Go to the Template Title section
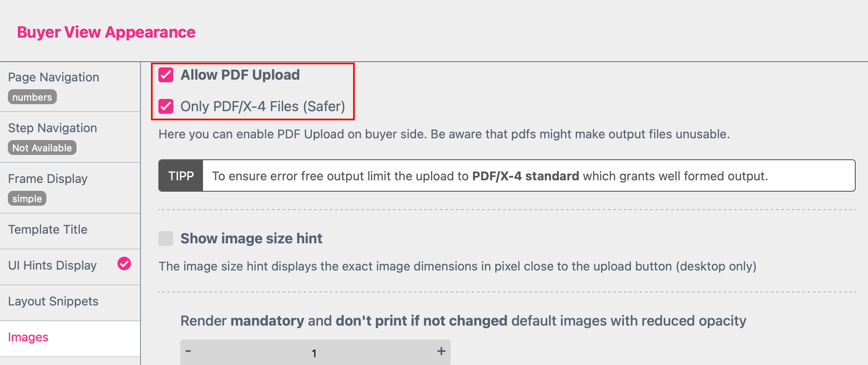This screenshot has width=868, height=365. click(48, 230)
